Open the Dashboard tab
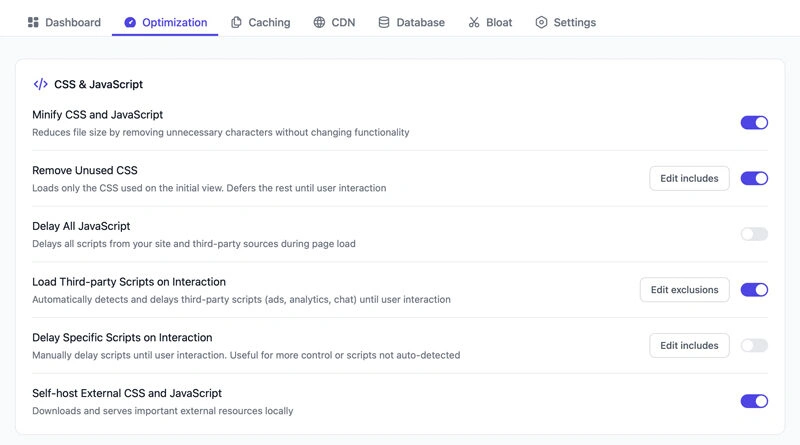This screenshot has height=445, width=800. (64, 22)
